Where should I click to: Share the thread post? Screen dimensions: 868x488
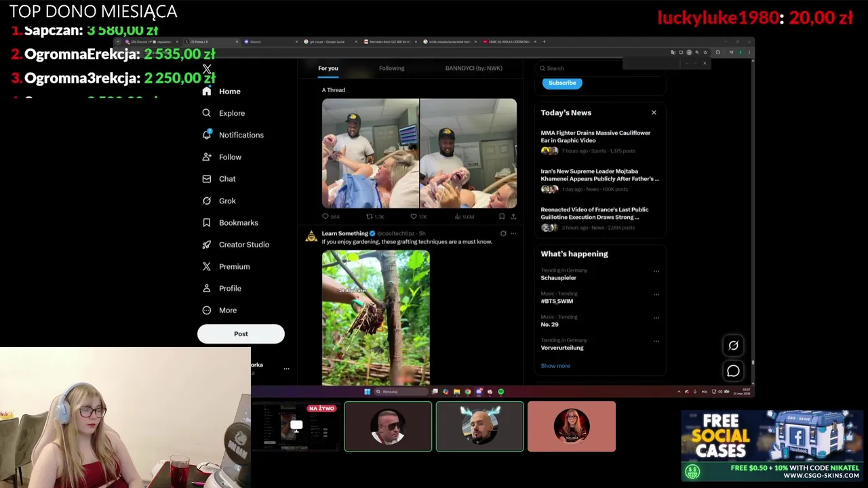(x=513, y=216)
